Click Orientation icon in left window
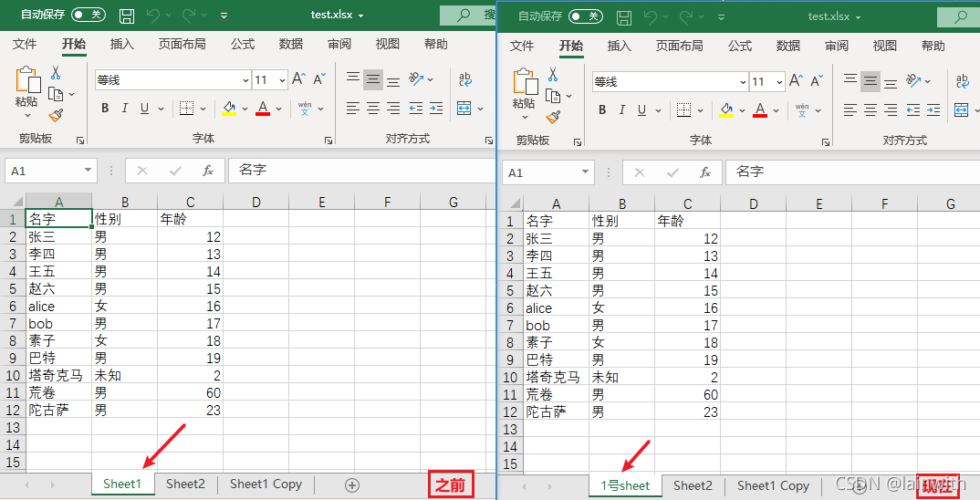The image size is (980, 500). click(416, 78)
